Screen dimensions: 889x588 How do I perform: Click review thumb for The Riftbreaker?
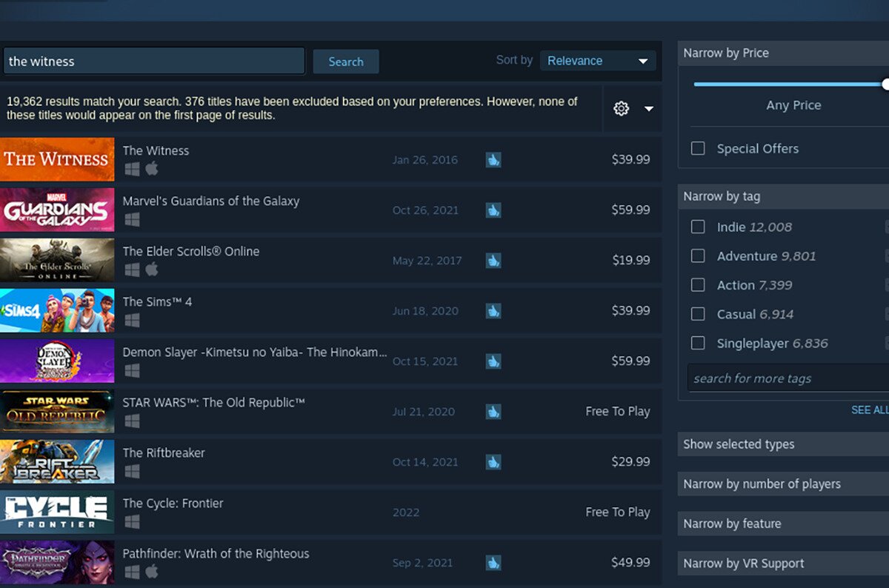(493, 461)
